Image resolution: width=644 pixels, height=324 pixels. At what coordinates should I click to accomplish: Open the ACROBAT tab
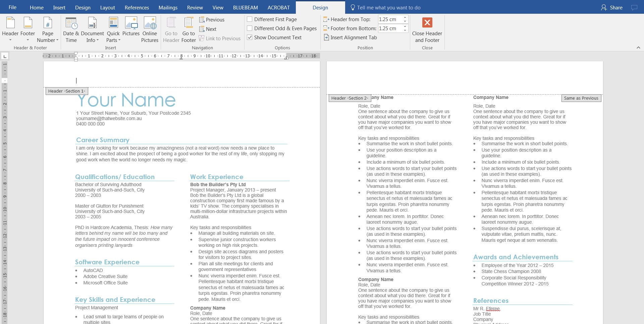pyautogui.click(x=279, y=7)
